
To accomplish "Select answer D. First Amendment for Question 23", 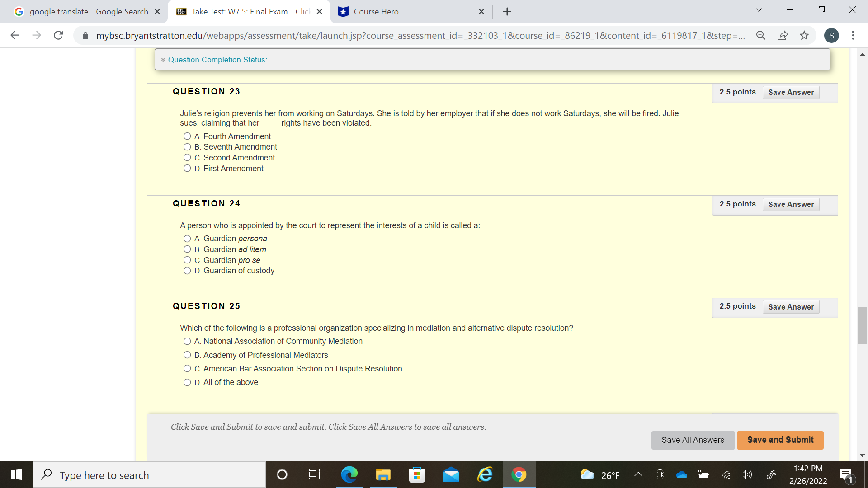I will 187,168.
